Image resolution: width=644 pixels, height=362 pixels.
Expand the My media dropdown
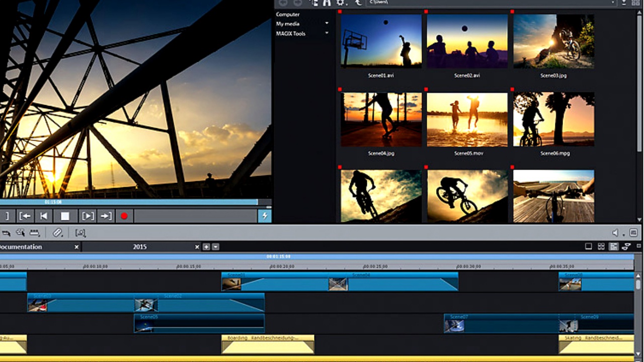[x=327, y=24]
